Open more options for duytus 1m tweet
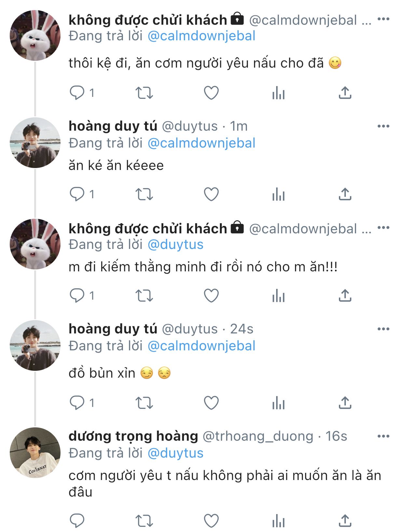 coord(383,126)
